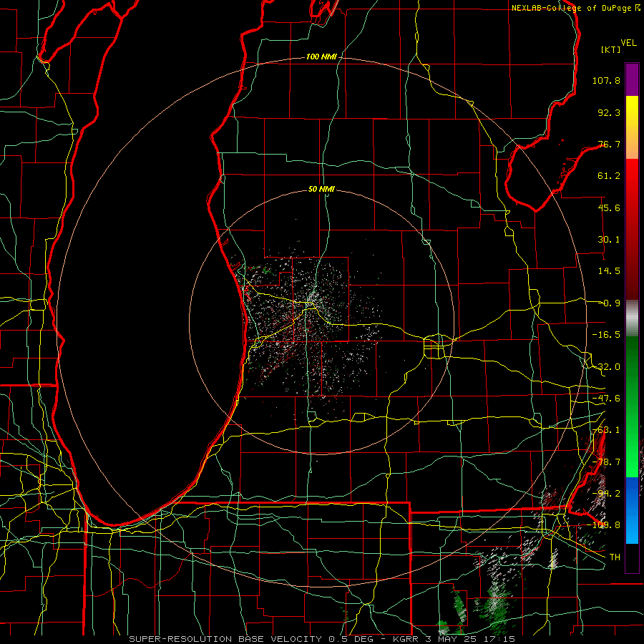
Task: Select the -0.9 scale value
Action: pyautogui.click(x=610, y=303)
